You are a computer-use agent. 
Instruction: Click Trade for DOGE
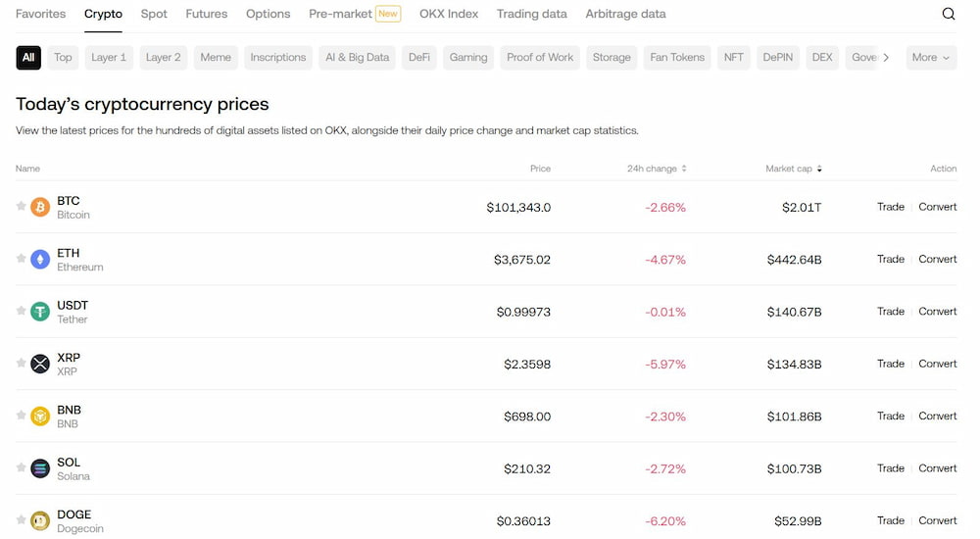tap(891, 520)
